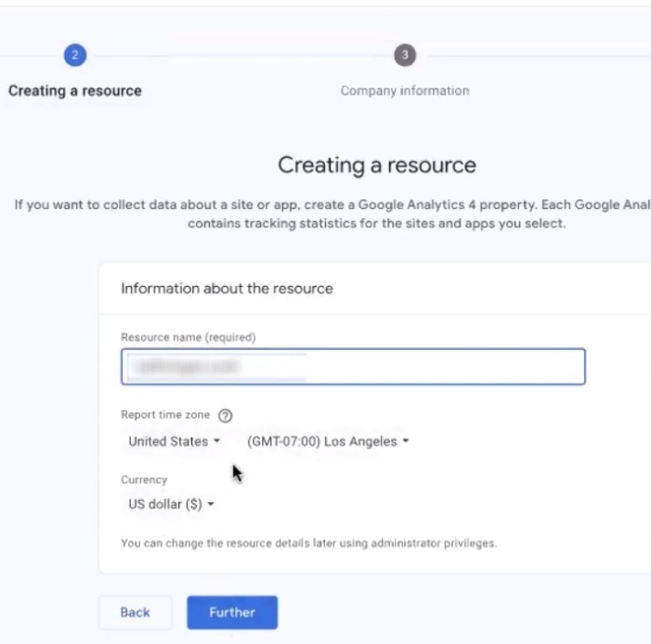Click the arrow beside United States

coord(217,442)
